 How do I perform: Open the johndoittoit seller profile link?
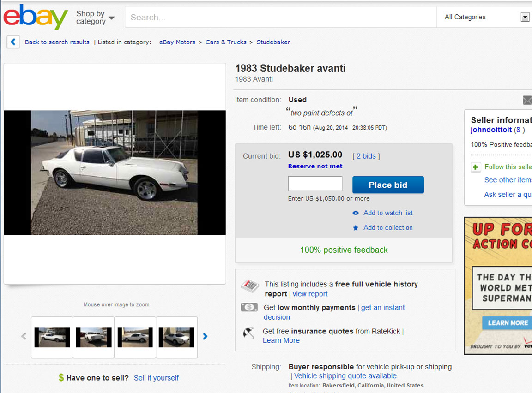point(491,130)
